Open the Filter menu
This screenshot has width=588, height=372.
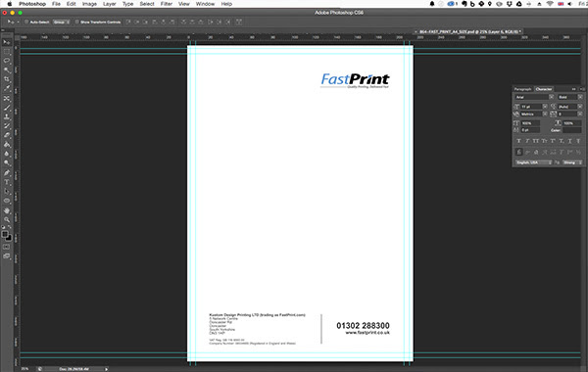point(167,4)
